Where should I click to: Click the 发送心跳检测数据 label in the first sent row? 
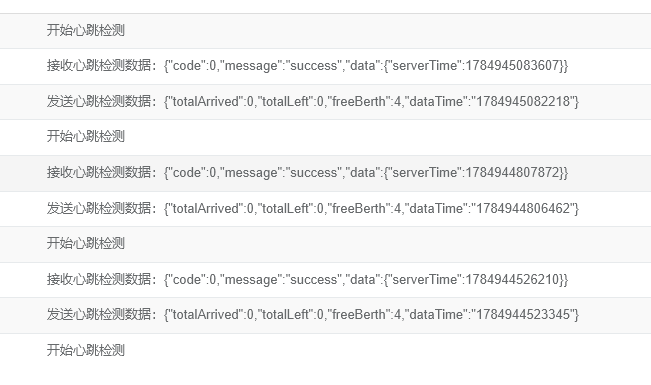coord(99,101)
